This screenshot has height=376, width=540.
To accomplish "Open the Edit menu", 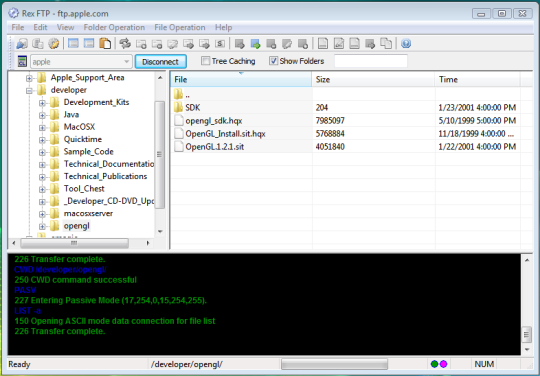I will point(40,27).
